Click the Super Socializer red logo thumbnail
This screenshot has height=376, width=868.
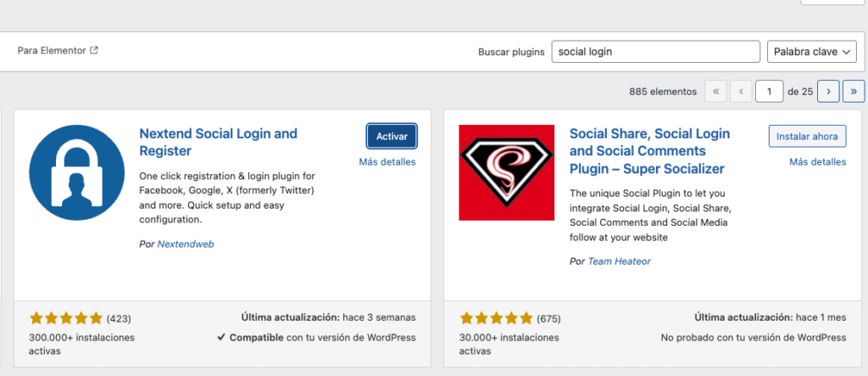coord(507,172)
